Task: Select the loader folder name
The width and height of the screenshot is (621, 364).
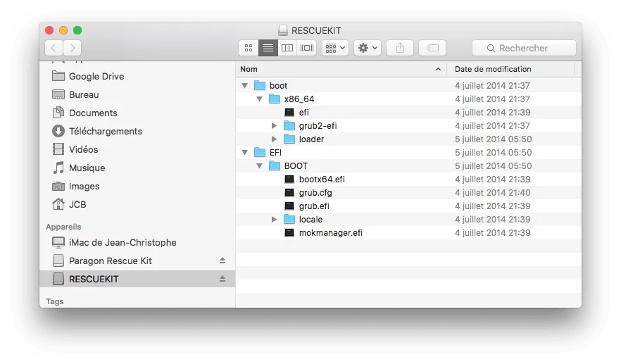Action: click(x=311, y=139)
